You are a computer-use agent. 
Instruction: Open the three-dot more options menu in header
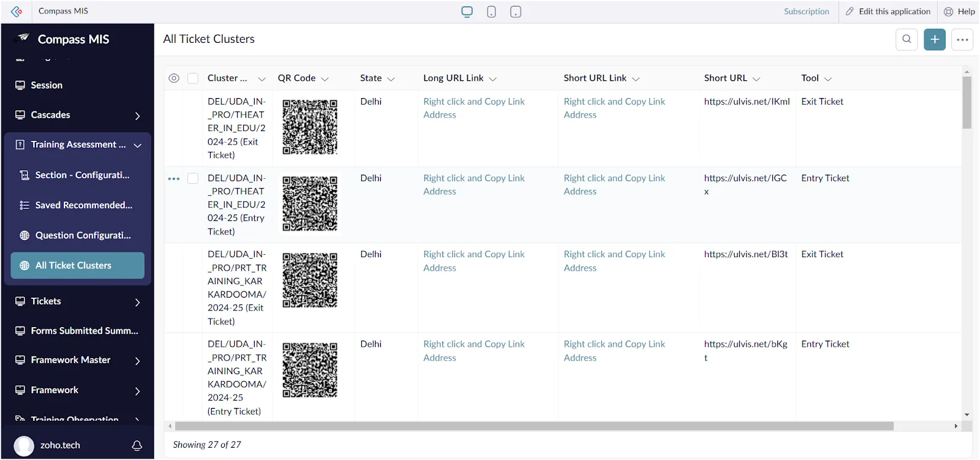click(962, 39)
